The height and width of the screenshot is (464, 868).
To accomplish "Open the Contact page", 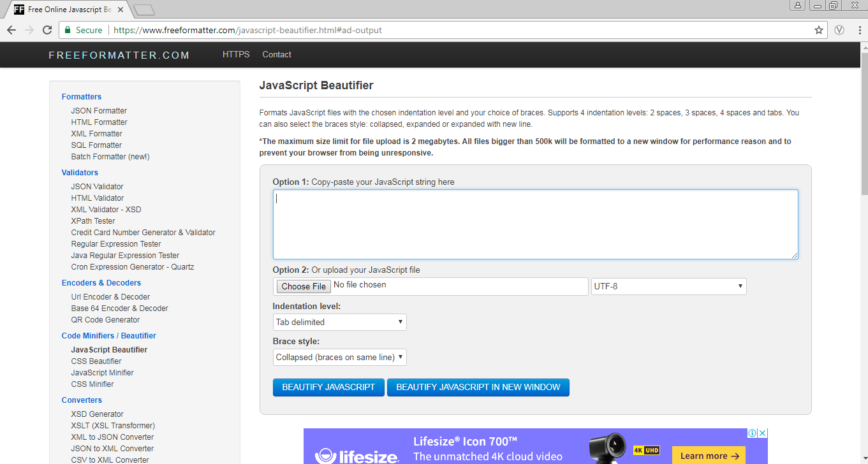I will coord(276,54).
